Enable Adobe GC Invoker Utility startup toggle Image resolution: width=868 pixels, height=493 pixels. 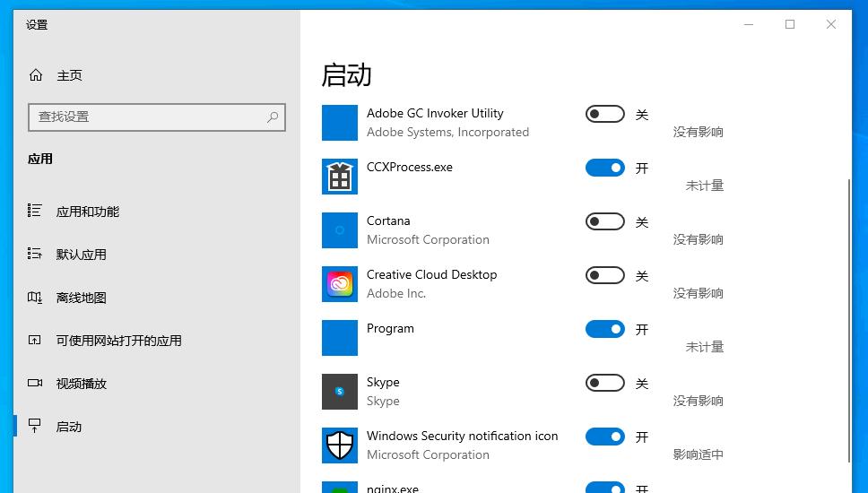pyautogui.click(x=605, y=114)
